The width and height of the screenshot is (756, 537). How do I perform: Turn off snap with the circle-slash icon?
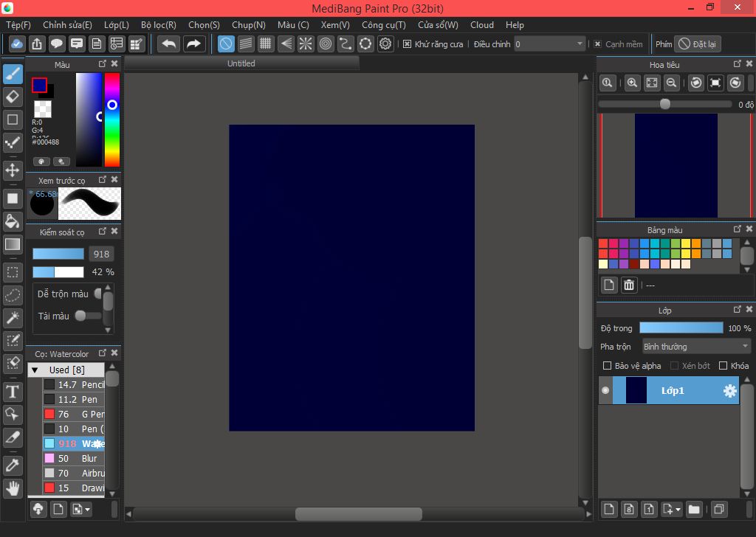pyautogui.click(x=226, y=44)
